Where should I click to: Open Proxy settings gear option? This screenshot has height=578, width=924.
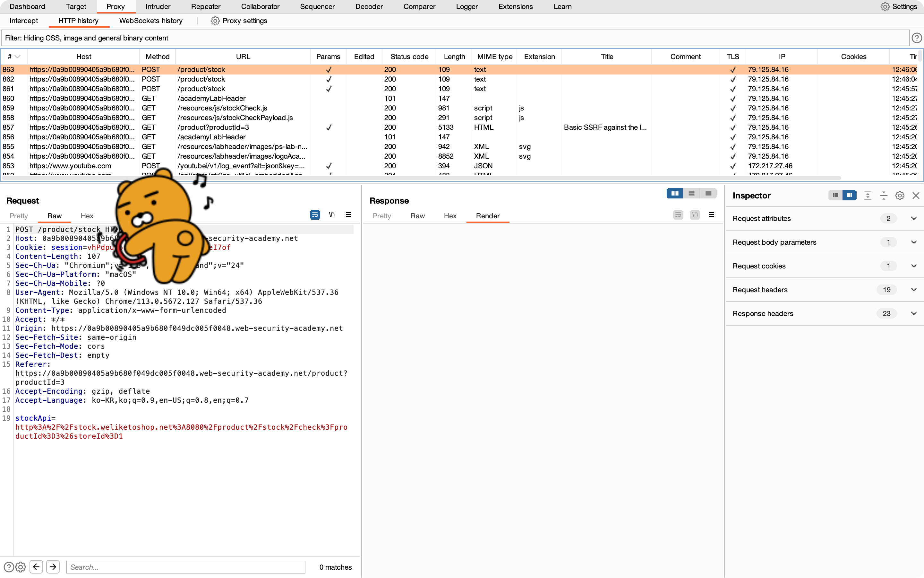(x=239, y=21)
